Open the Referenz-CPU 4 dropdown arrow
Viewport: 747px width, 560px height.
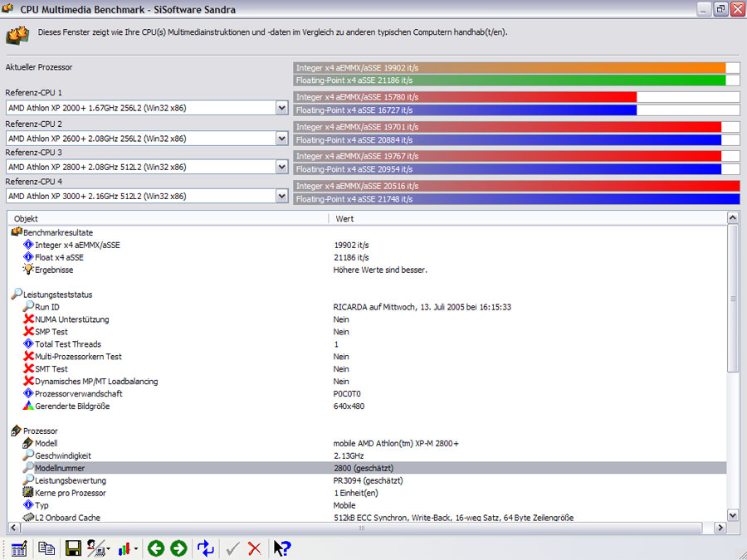281,196
